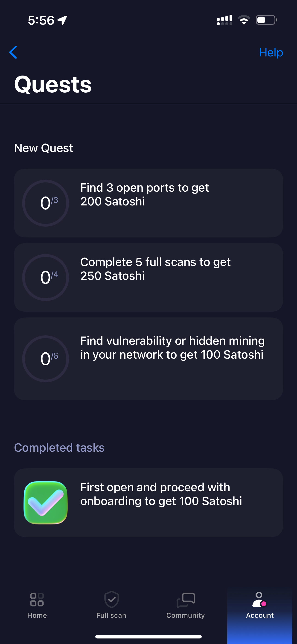The width and height of the screenshot is (297, 644).
Task: Tap the Wi-Fi status icon
Action: pyautogui.click(x=244, y=20)
